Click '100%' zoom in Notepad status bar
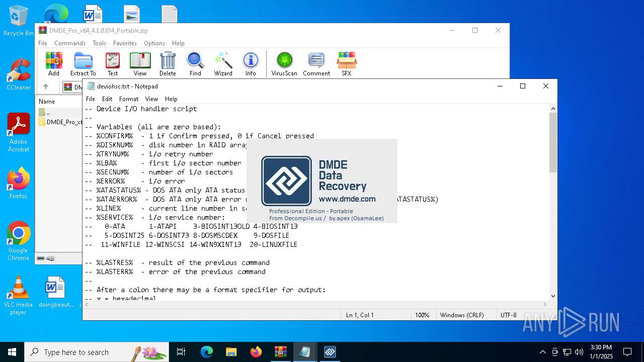Viewport: 644px width, 362px height. pyautogui.click(x=422, y=315)
